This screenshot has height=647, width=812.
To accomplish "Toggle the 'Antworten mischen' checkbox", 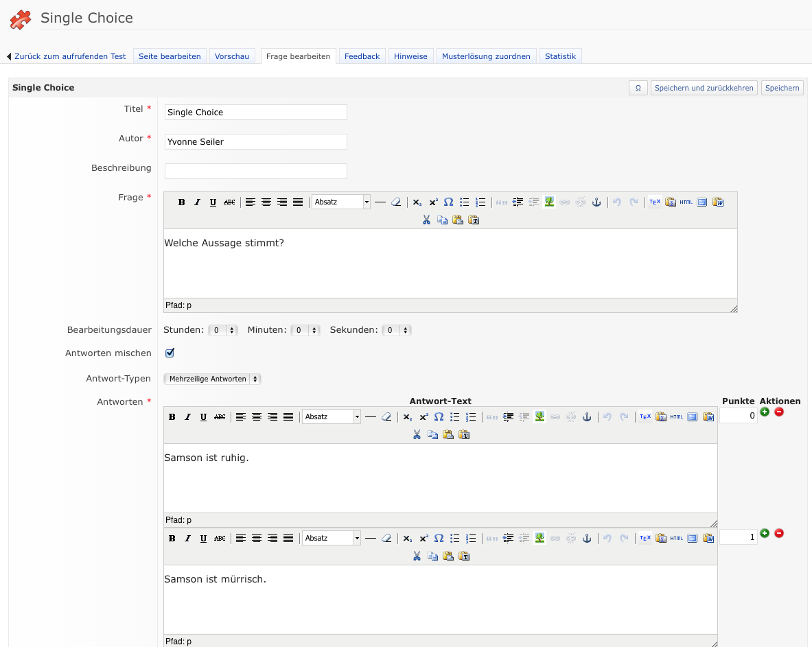I will [x=170, y=353].
